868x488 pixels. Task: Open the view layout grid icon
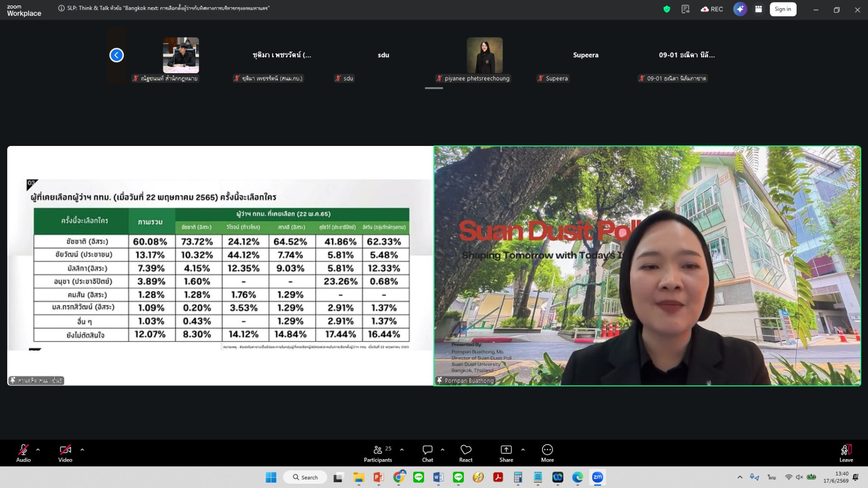point(759,9)
